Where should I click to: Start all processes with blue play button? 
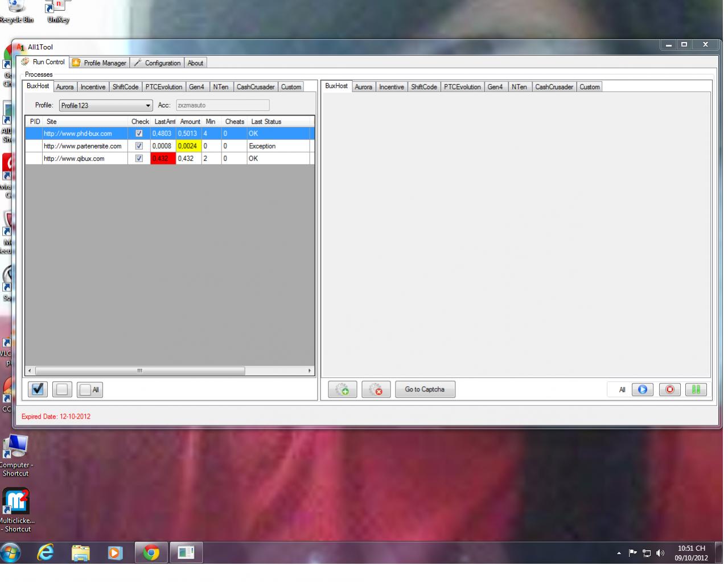643,390
